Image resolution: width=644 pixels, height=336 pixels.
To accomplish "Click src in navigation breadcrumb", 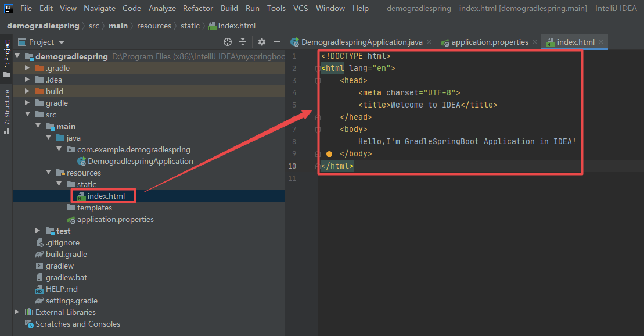I will click(94, 26).
